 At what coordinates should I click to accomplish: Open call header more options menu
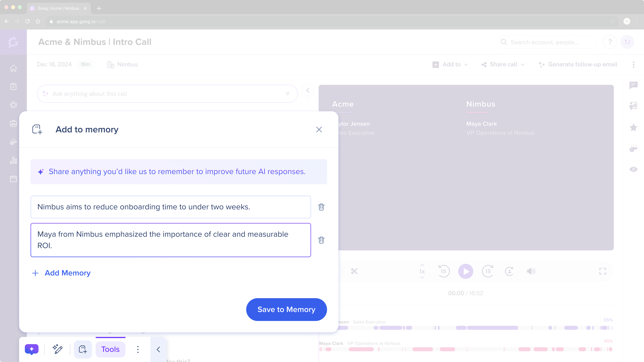633,65
